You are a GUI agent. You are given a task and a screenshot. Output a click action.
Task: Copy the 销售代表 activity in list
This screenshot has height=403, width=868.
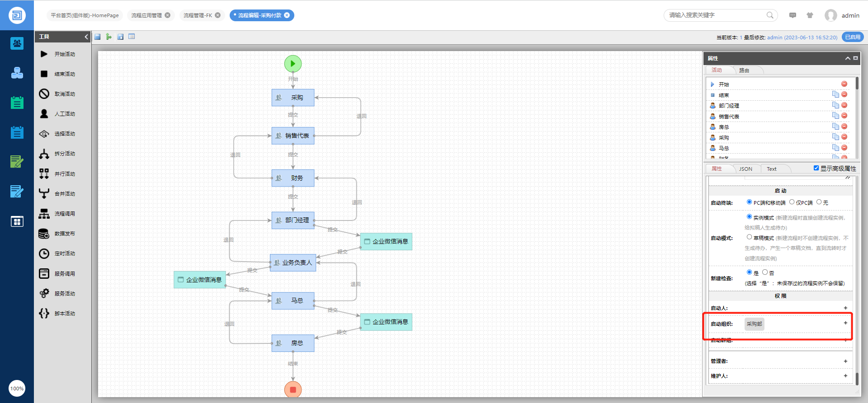(835, 116)
